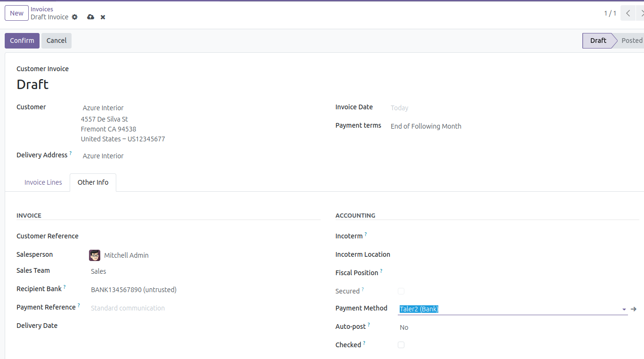Click the cloud save icon

[90, 17]
